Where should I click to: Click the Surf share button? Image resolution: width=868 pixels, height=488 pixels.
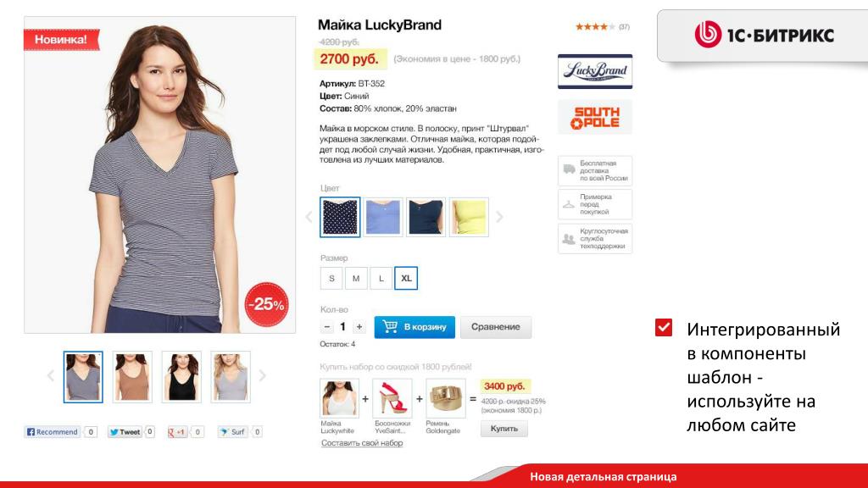coord(232,431)
